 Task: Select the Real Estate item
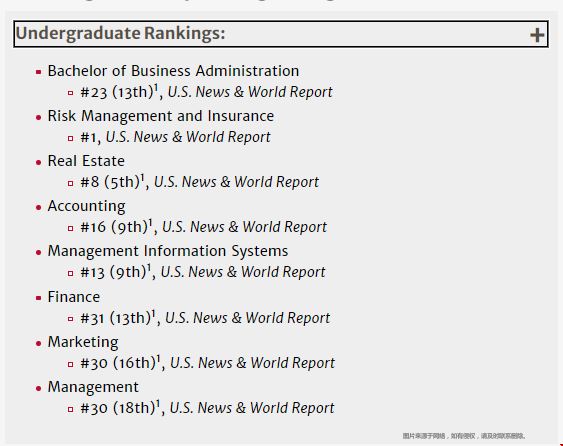pos(86,161)
